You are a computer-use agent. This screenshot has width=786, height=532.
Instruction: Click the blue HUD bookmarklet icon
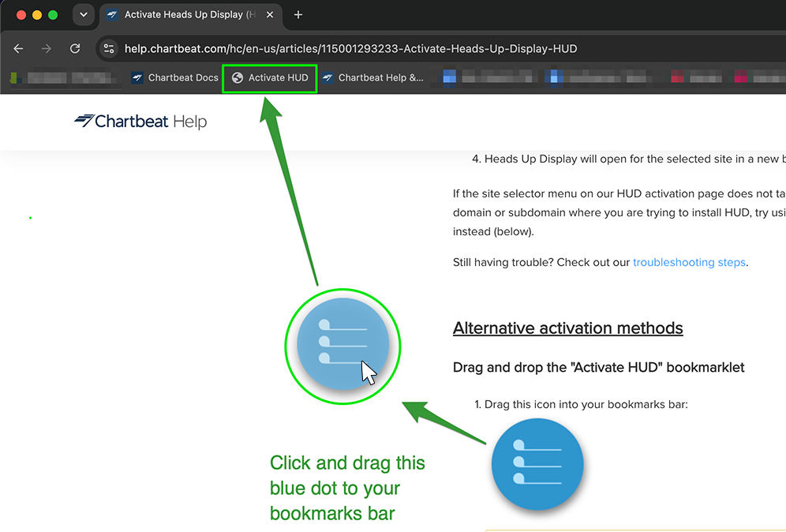tap(537, 464)
